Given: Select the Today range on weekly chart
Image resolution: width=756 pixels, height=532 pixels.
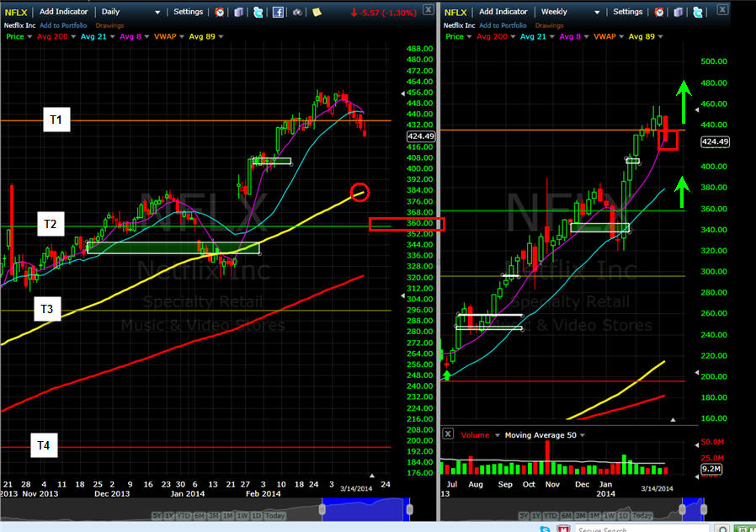Looking at the screenshot, I should (642, 516).
